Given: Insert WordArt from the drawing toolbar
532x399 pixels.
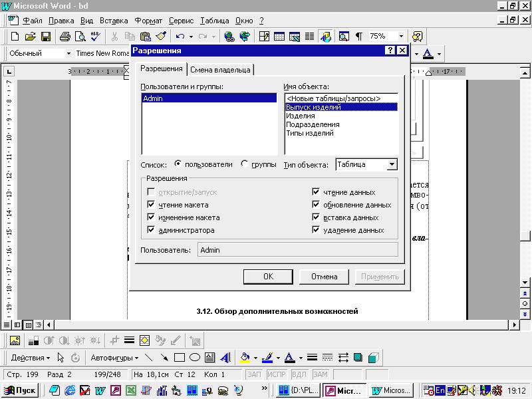Looking at the screenshot, I should tap(225, 358).
